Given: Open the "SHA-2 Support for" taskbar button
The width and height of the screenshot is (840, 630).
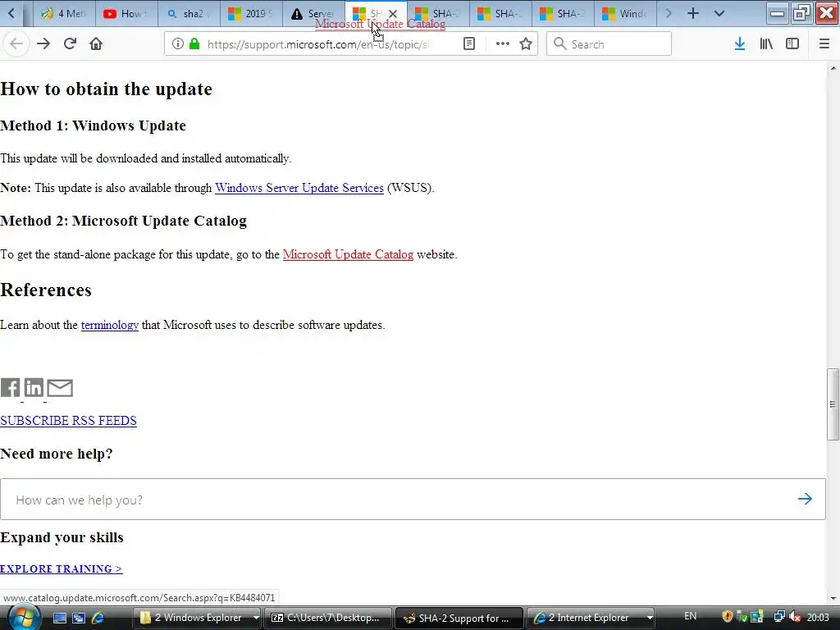Looking at the screenshot, I should click(x=459, y=618).
